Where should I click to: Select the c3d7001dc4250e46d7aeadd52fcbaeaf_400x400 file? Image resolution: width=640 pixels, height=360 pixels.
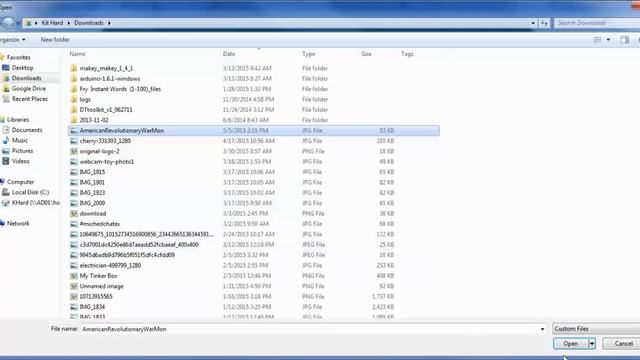[139, 244]
